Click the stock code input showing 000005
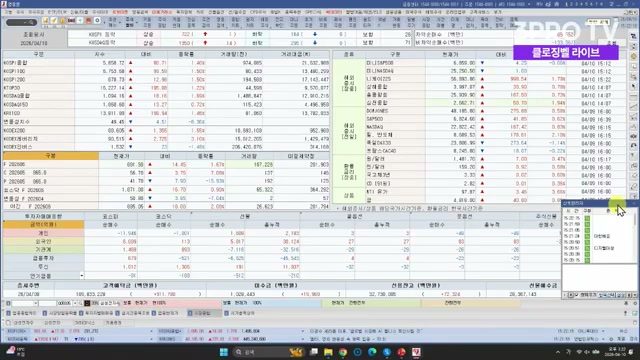Viewport: 640px width, 360px height. coord(64,303)
